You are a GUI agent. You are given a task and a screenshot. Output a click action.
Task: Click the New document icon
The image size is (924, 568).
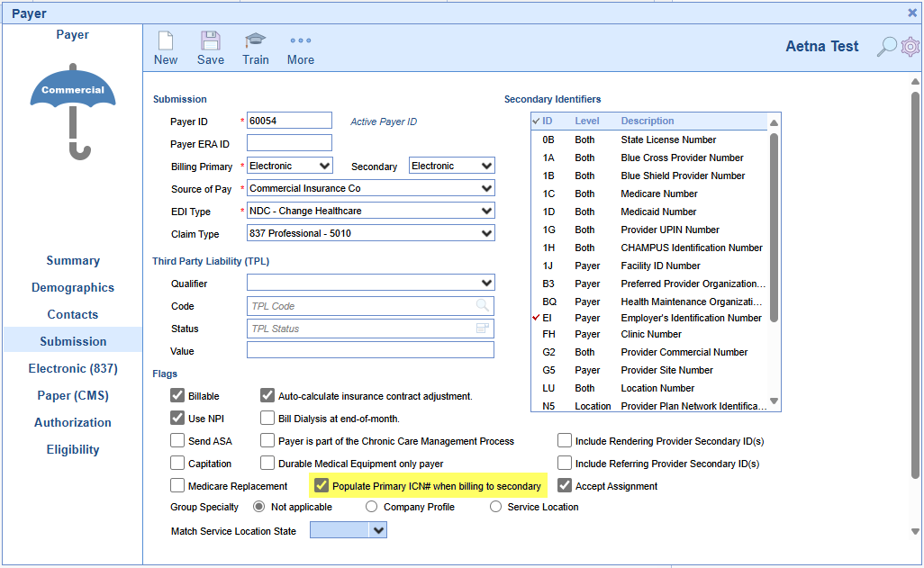point(166,41)
